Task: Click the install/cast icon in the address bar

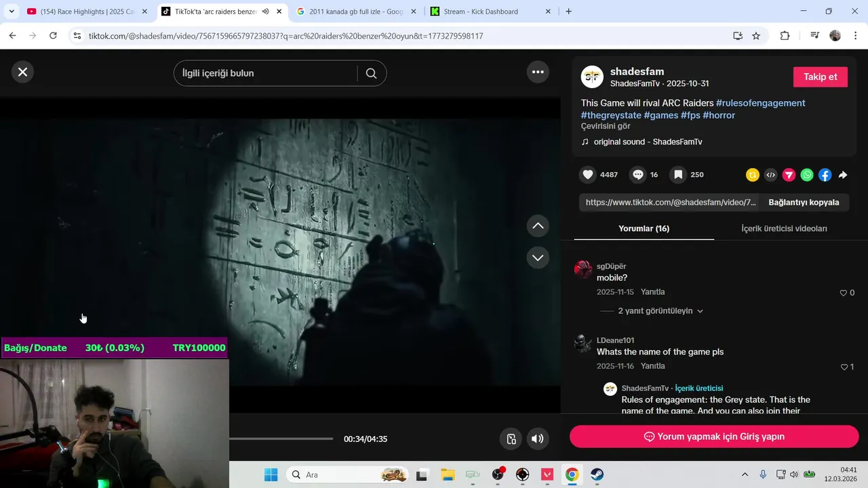Action: click(x=738, y=36)
